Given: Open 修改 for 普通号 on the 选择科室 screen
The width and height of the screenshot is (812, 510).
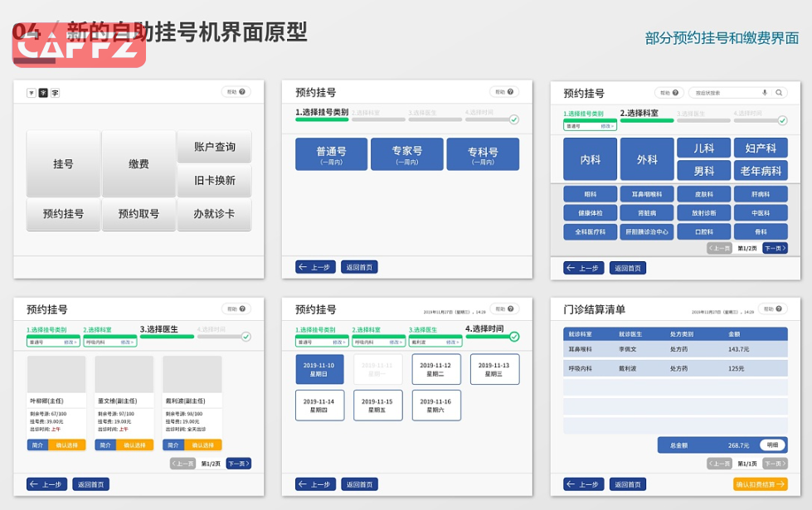Looking at the screenshot, I should [x=608, y=126].
